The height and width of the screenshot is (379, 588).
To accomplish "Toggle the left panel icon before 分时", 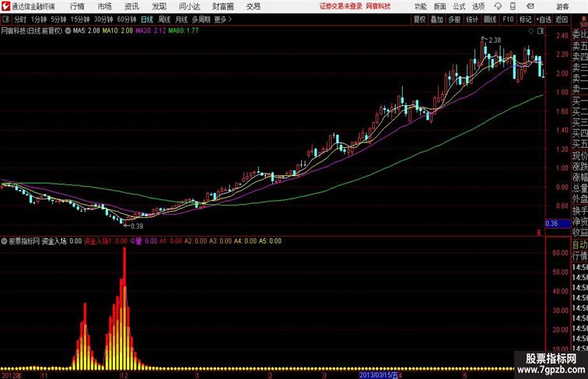I will 5,19.
